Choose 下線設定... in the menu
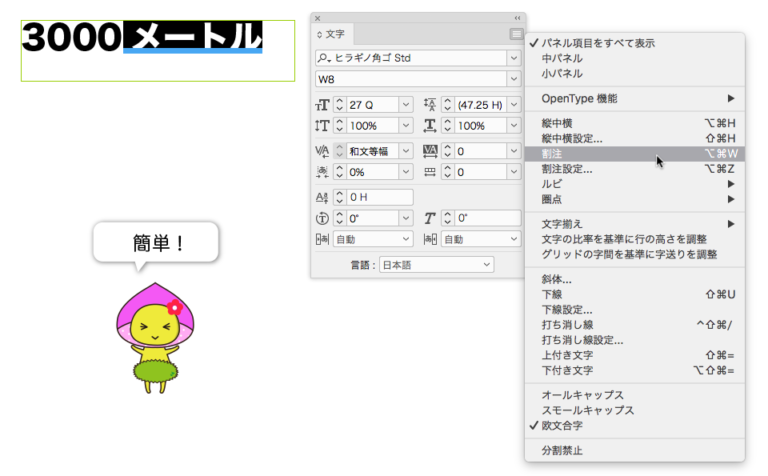Image resolution: width=768 pixels, height=476 pixels. click(567, 310)
